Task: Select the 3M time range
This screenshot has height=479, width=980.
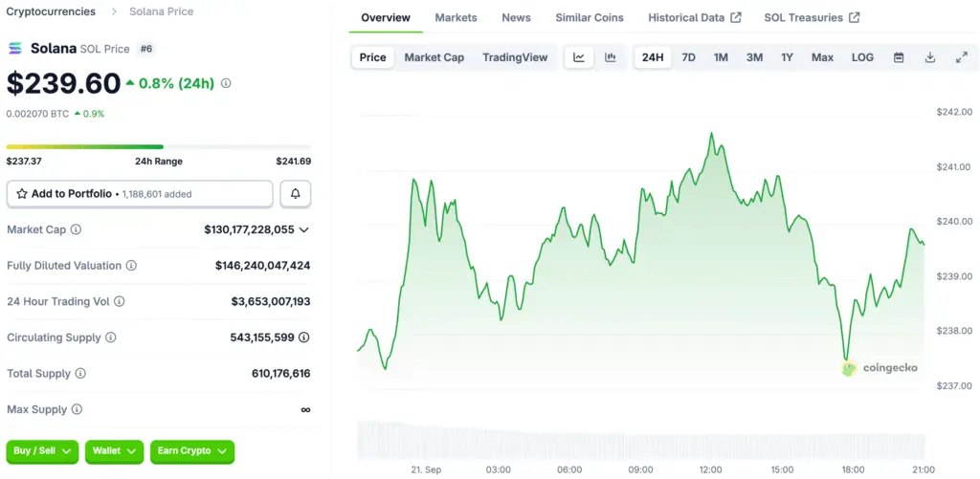Action: pyautogui.click(x=754, y=57)
